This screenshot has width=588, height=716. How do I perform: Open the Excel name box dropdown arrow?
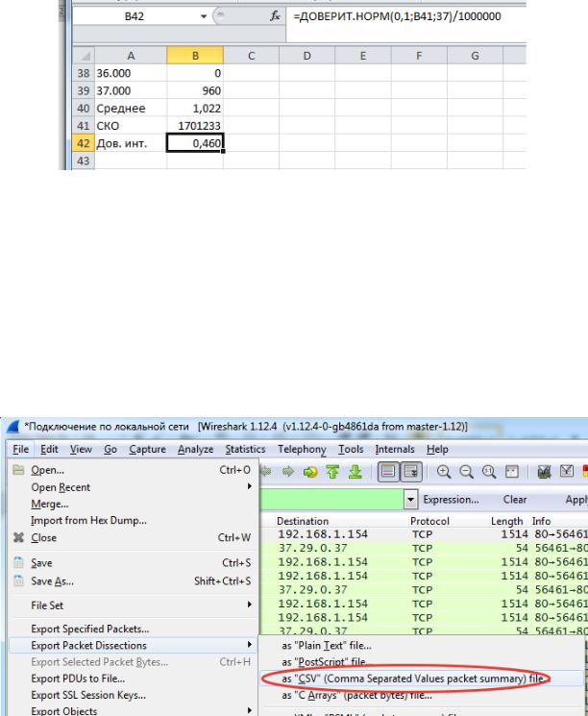(203, 16)
